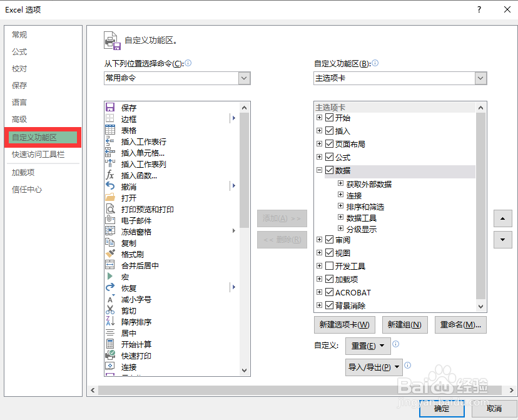The width and height of the screenshot is (518, 420).
Task: Disable the ACROBAT tab checkbox
Action: coord(328,292)
